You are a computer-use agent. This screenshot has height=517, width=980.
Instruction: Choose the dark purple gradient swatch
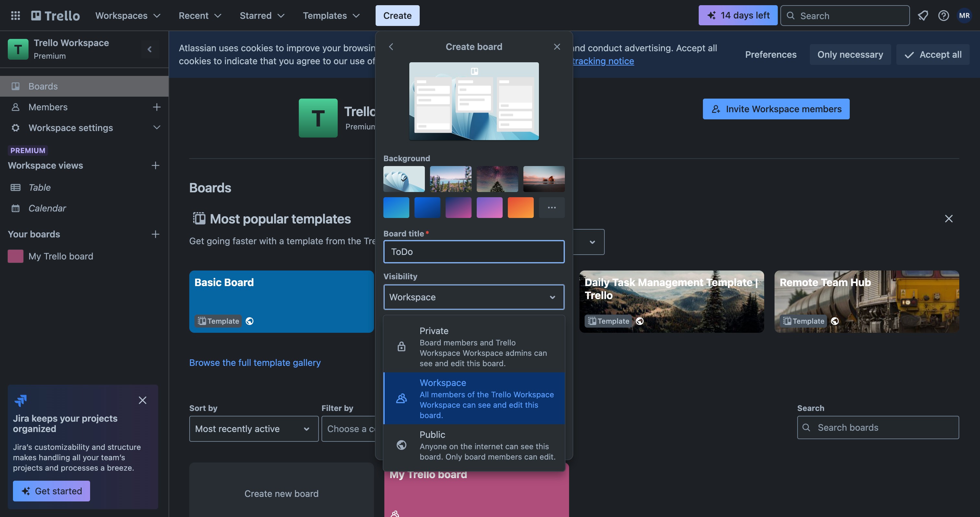point(459,208)
